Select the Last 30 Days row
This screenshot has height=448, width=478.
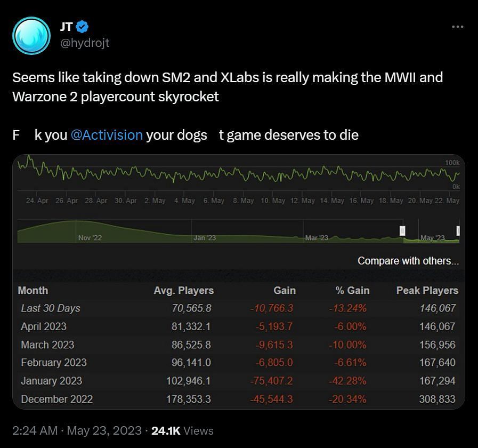[238, 308]
